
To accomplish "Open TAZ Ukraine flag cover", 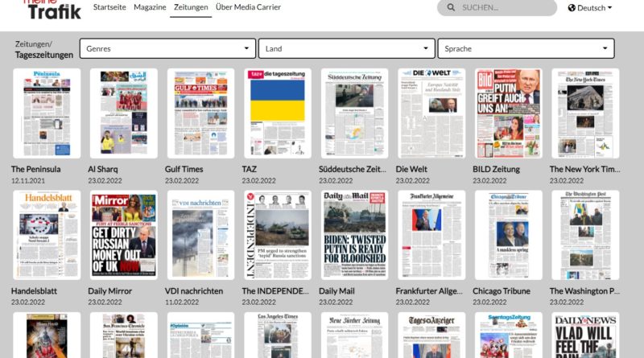I will [x=278, y=113].
